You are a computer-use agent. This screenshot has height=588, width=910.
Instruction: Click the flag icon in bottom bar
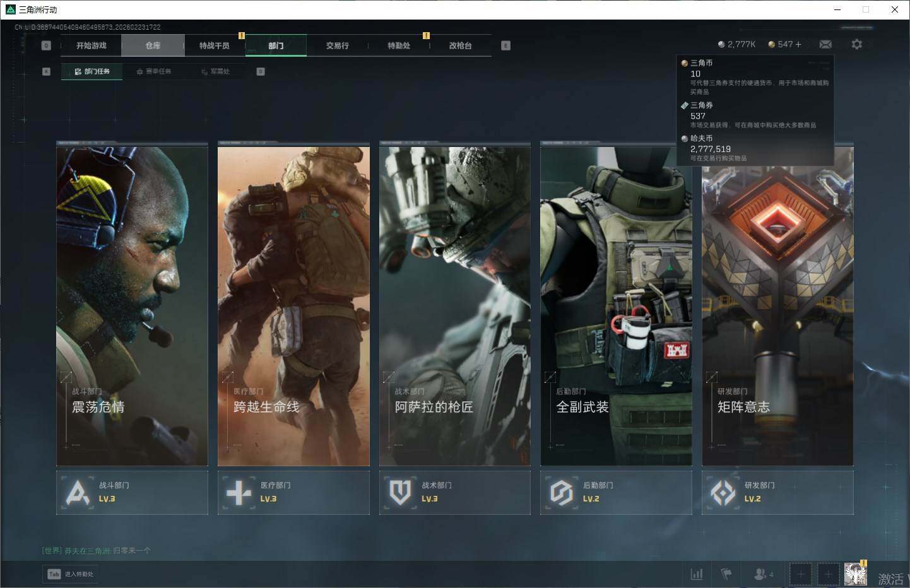coord(726,574)
